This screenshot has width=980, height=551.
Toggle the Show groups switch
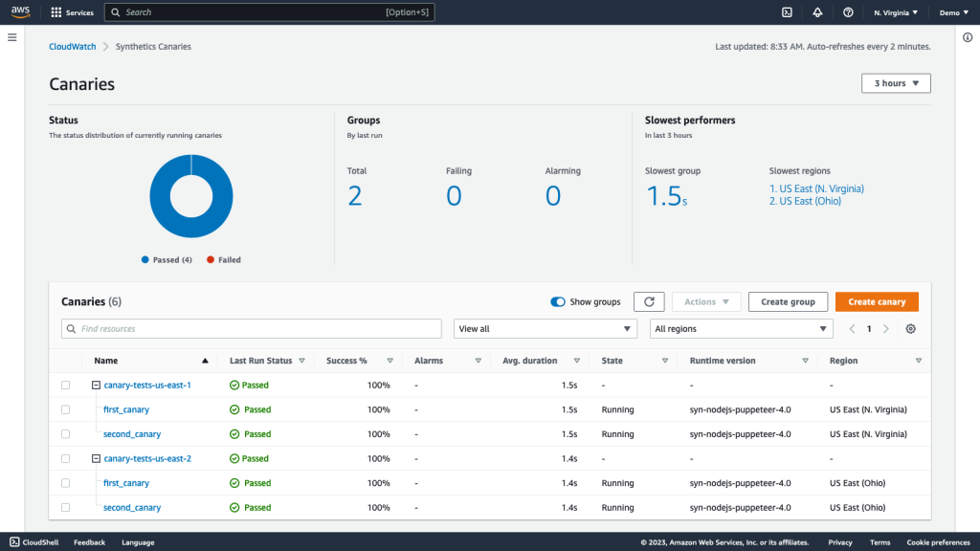pos(558,301)
